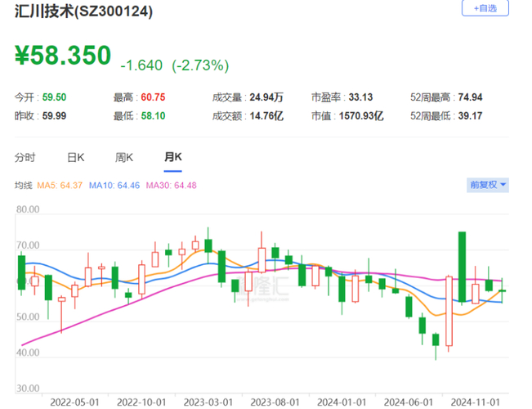The width and height of the screenshot is (532, 409).
Task: Click 52周最低 value 39.17
Action: (x=470, y=116)
